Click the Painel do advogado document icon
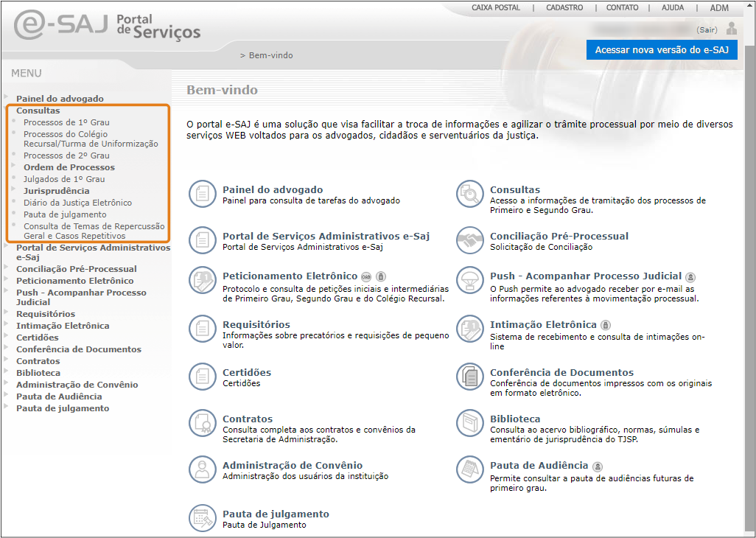 (200, 194)
